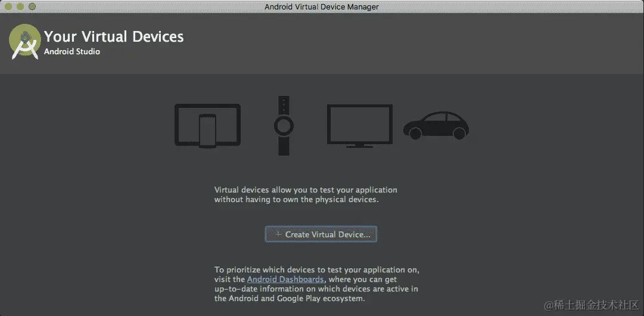
Task: Click the text about virtual devices testing
Action: click(x=306, y=195)
